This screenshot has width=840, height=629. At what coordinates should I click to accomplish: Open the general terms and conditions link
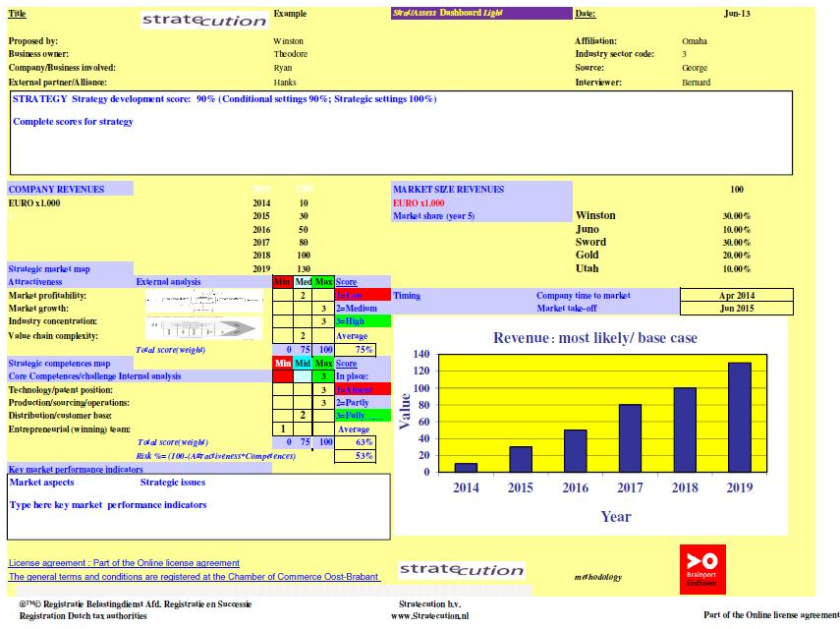point(194,577)
